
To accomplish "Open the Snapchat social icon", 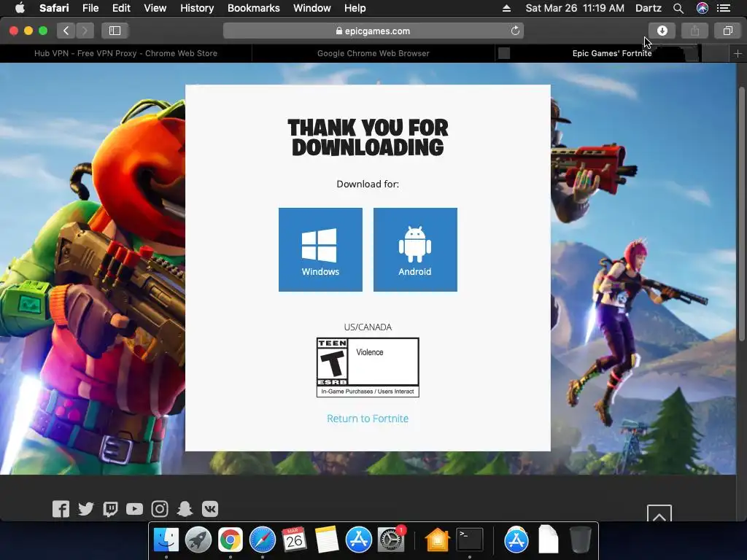I will [x=185, y=509].
